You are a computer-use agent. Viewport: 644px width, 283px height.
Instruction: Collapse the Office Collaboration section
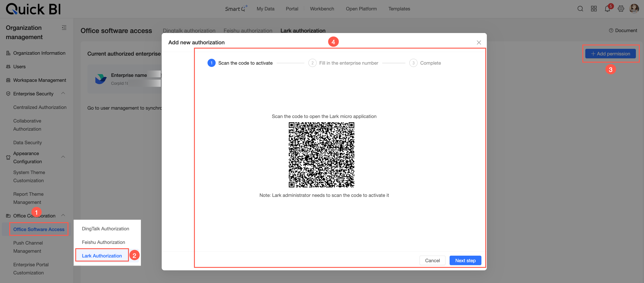pos(63,215)
